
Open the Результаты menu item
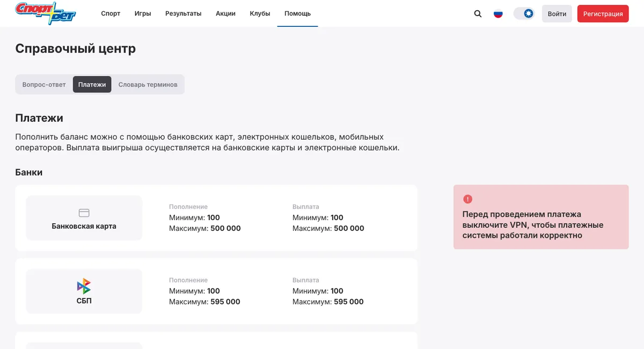coord(184,13)
